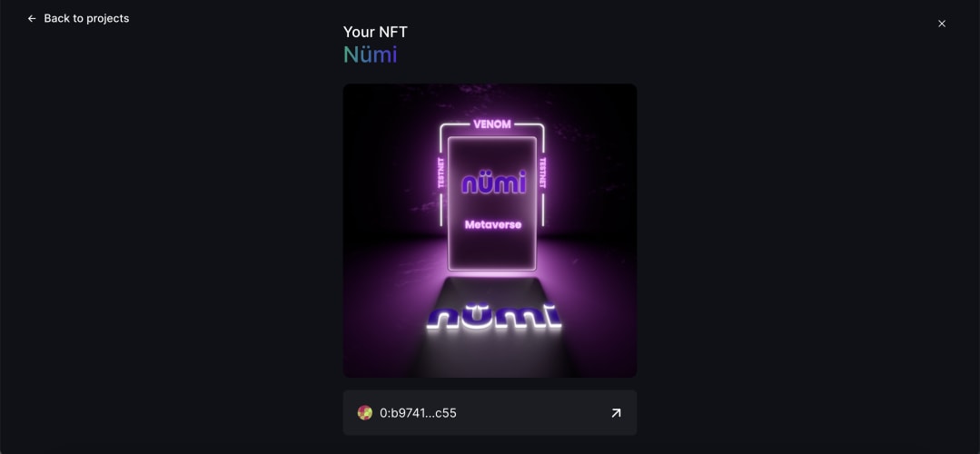
Task: Click the right vertical TESTNET neon label
Action: point(542,173)
